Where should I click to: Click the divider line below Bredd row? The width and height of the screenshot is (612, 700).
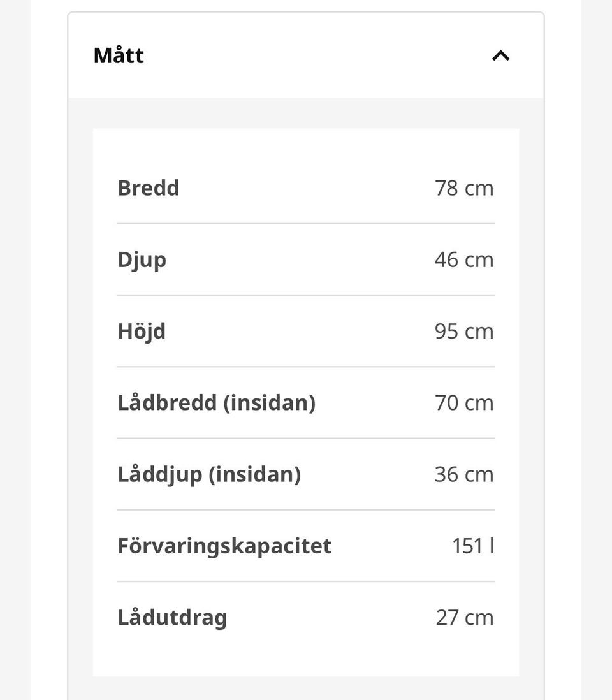coord(306,224)
